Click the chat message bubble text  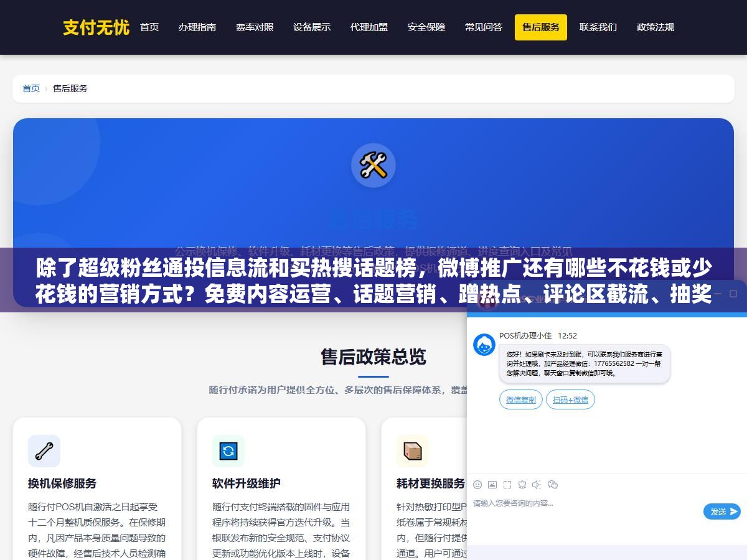(585, 364)
